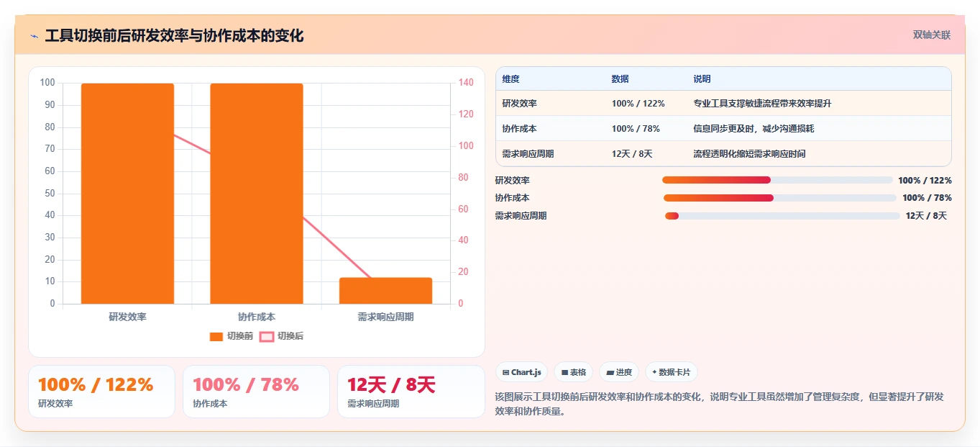Screen dimensions: 980x447
Task: Open the 100% / 78% 协作成本 stat card
Action: coord(256,392)
